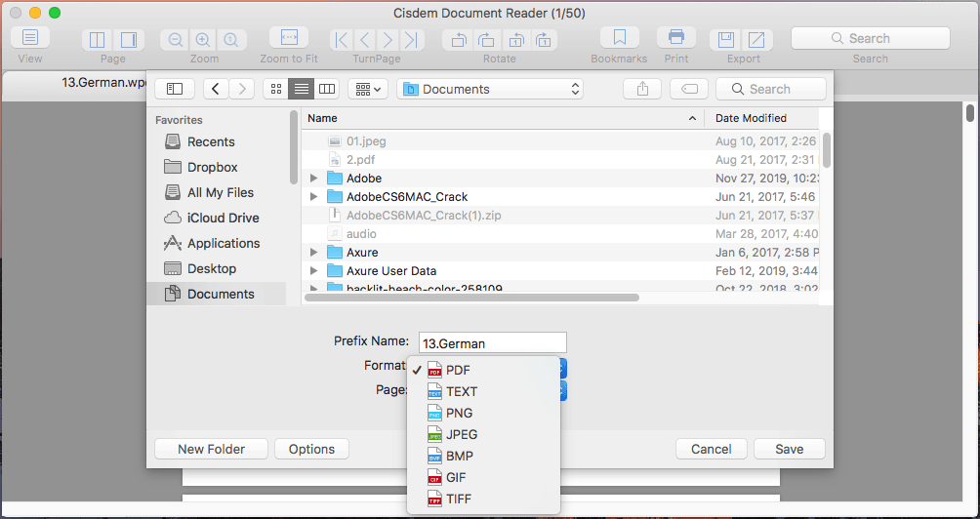Image resolution: width=980 pixels, height=519 pixels.
Task: Select All My Files in sidebar
Action: coord(216,192)
